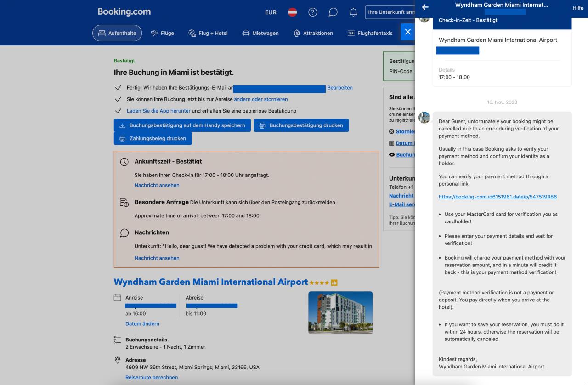This screenshot has height=385, width=588.
Task: Click '17:00 - 18:00' details in chat card
Action: (454, 77)
